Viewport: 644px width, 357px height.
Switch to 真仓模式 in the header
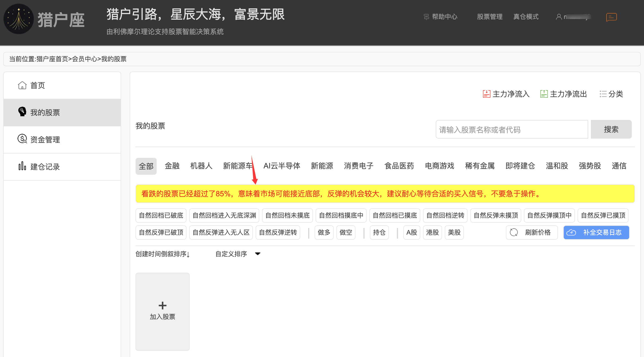526,17
